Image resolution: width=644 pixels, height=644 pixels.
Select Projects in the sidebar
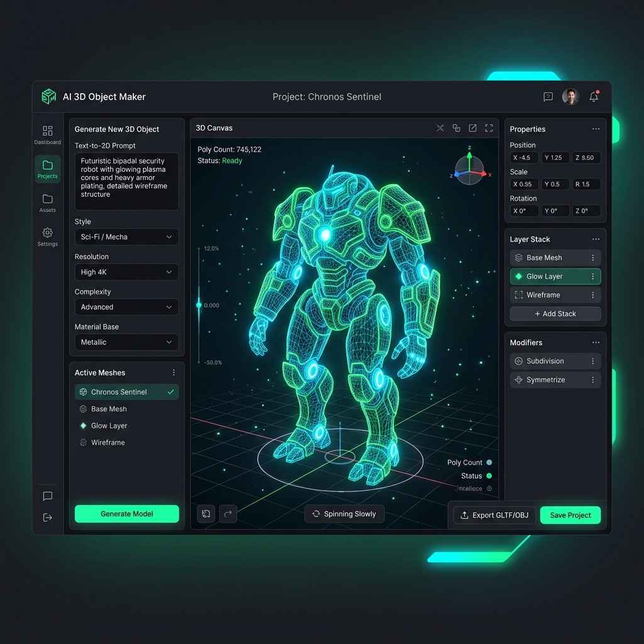pos(48,169)
